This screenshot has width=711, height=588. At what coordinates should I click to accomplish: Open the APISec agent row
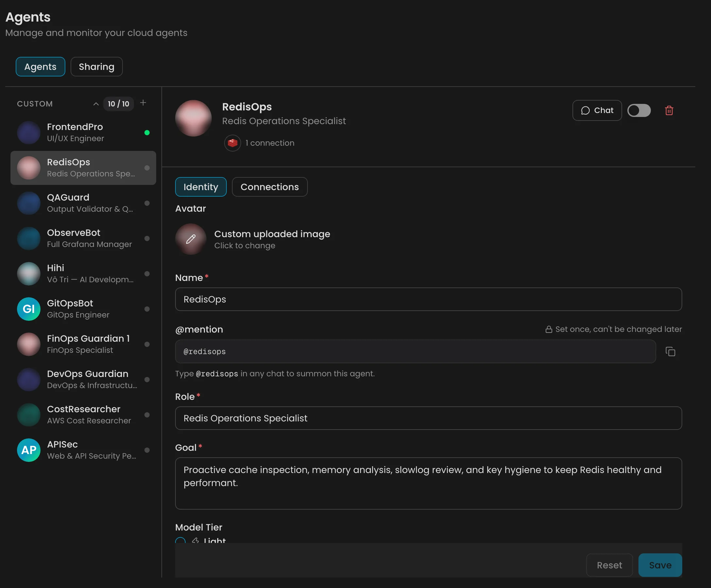[x=83, y=450]
